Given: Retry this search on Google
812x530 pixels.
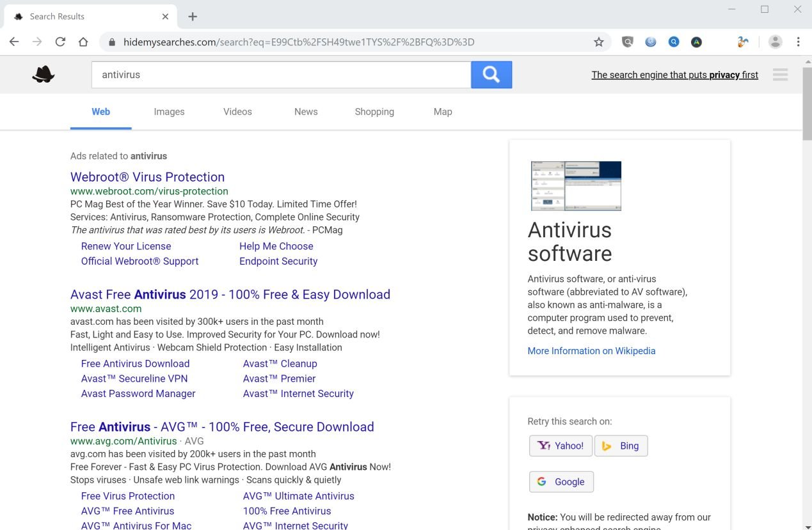Looking at the screenshot, I should (x=561, y=482).
